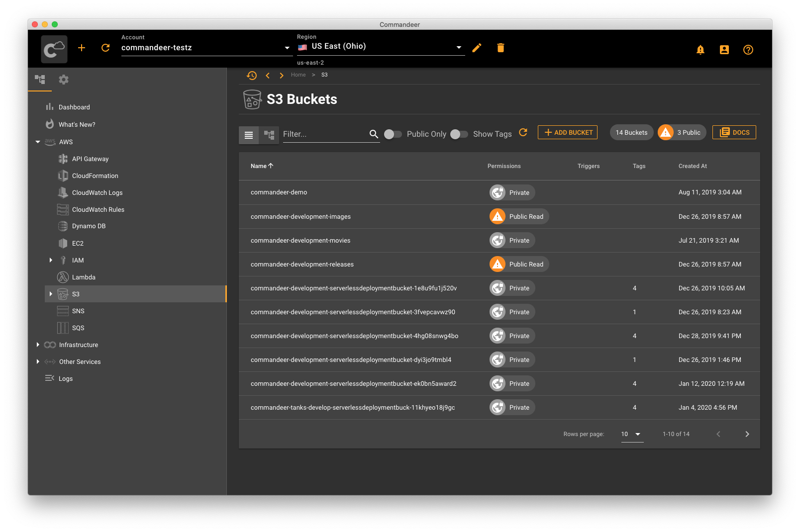Click the search magnifier icon

point(374,134)
